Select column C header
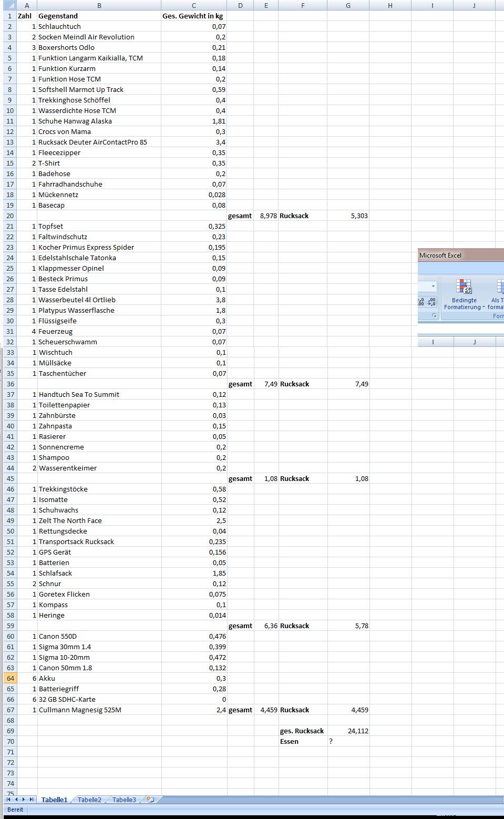The image size is (504, 819). coord(193,5)
